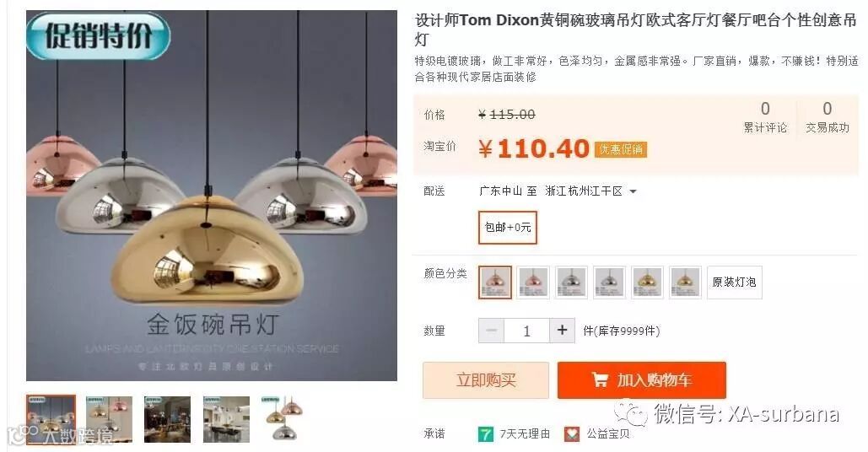
Task: Click the quantity input field showing 1
Action: pos(526,331)
